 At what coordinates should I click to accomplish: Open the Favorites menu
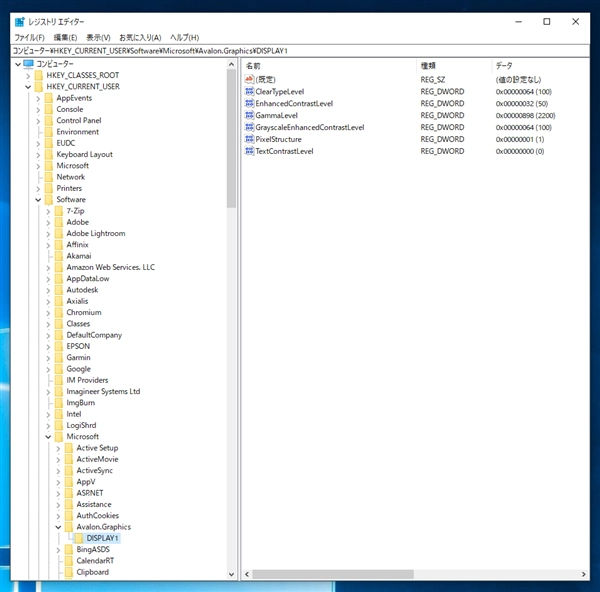click(140, 38)
